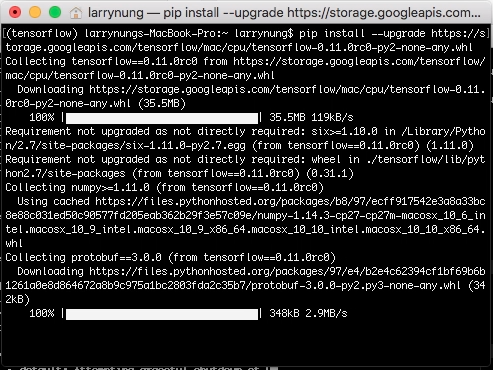Click the storage.googleapis.com URL on the Downloading line
The image size is (493, 370).
click(245, 97)
